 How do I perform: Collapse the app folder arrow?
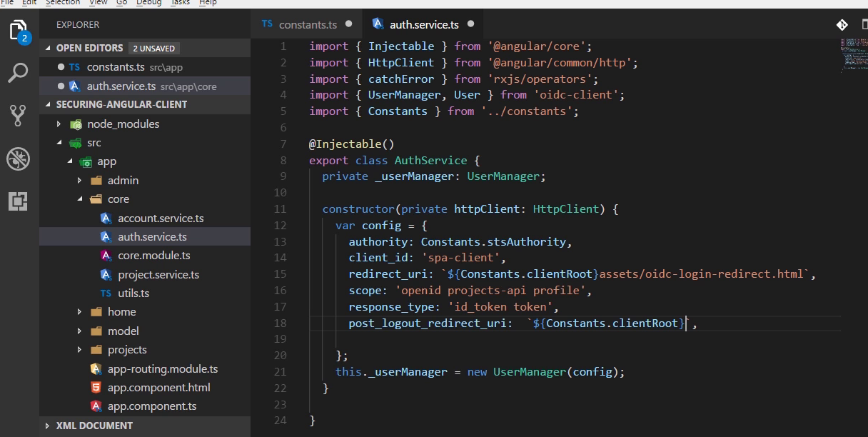coord(70,161)
